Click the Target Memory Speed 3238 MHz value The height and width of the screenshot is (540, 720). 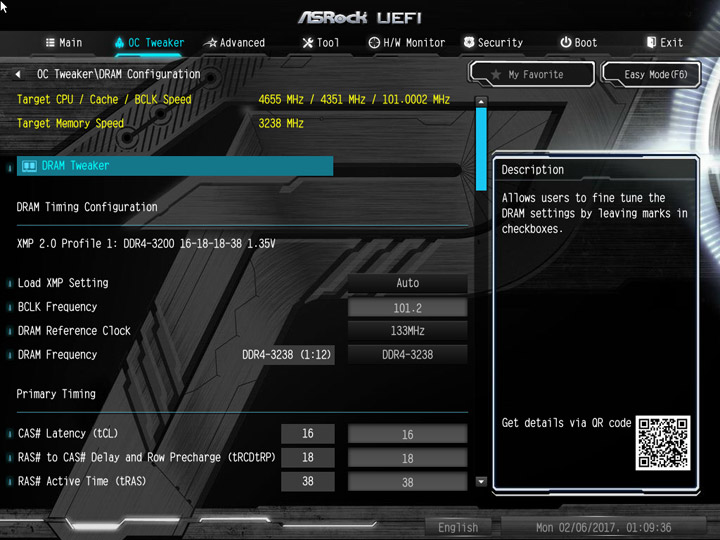(281, 124)
